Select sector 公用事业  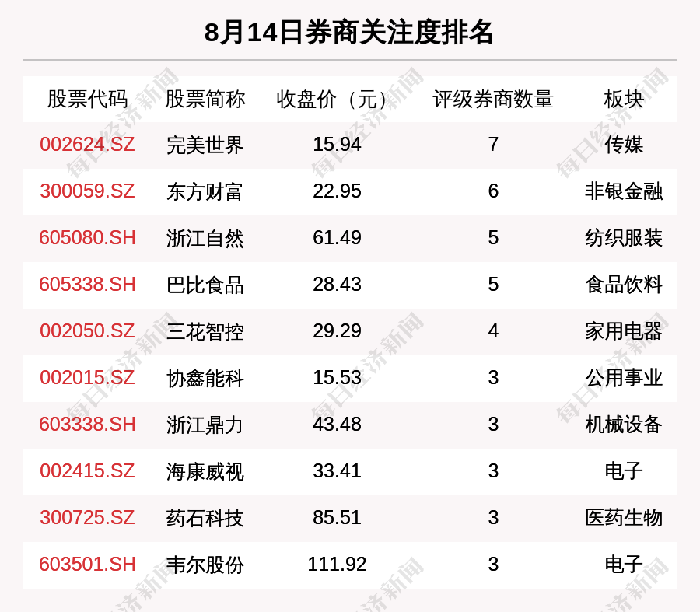click(624, 378)
